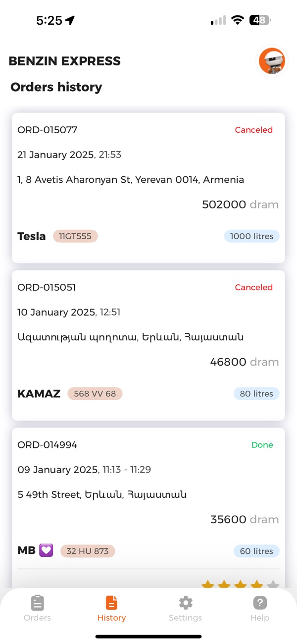Open order ORD-015077
This screenshot has height=644, width=297.
point(48,130)
